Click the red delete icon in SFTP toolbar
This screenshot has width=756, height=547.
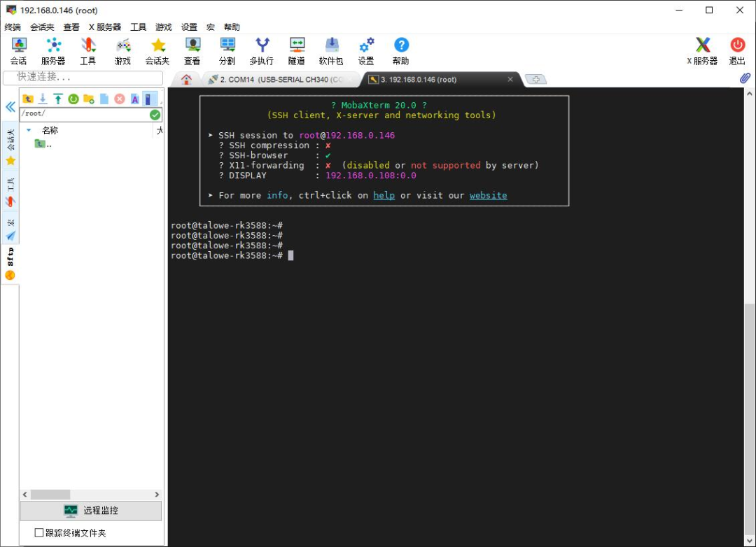tap(120, 99)
